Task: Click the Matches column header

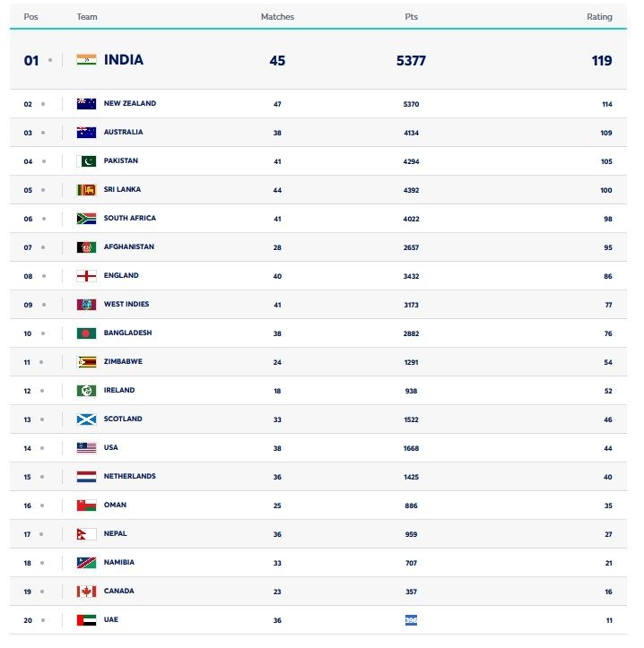Action: (277, 16)
